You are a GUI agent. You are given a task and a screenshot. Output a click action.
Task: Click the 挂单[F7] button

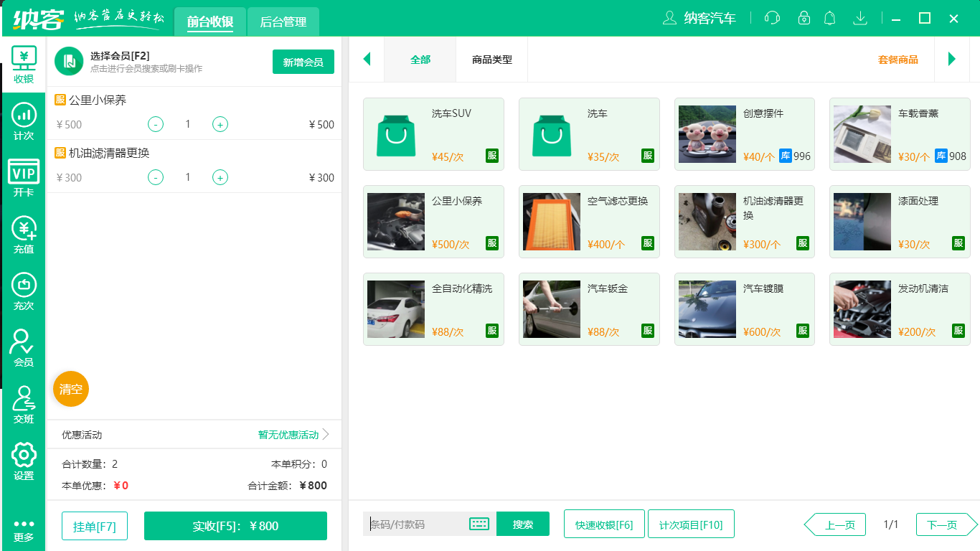(95, 526)
